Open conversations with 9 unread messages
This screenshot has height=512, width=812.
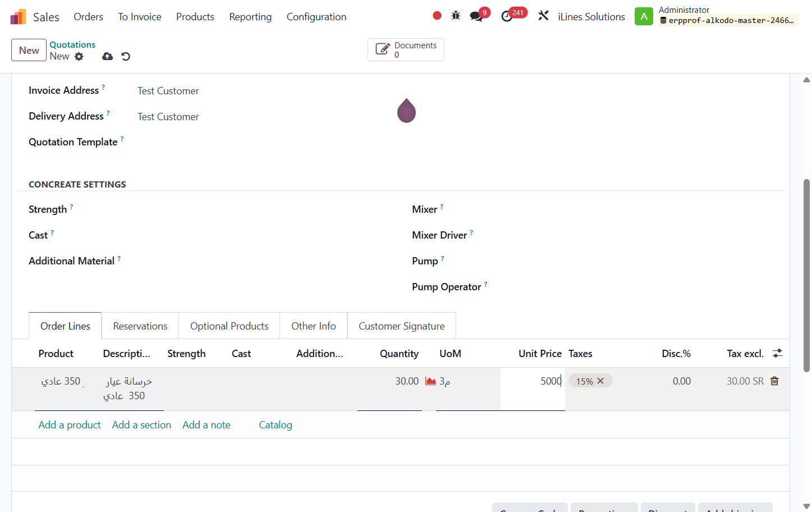(x=478, y=16)
